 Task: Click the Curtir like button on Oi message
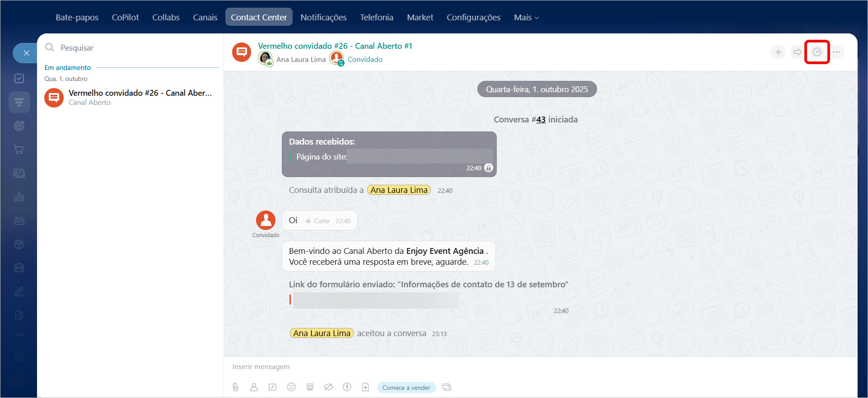point(318,221)
